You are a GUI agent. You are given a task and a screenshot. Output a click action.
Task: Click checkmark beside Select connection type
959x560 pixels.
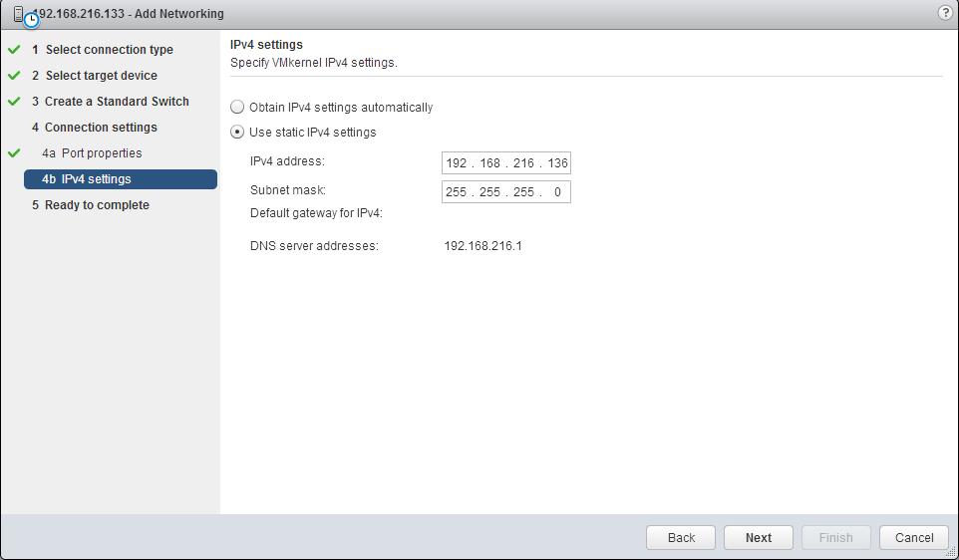[14, 50]
